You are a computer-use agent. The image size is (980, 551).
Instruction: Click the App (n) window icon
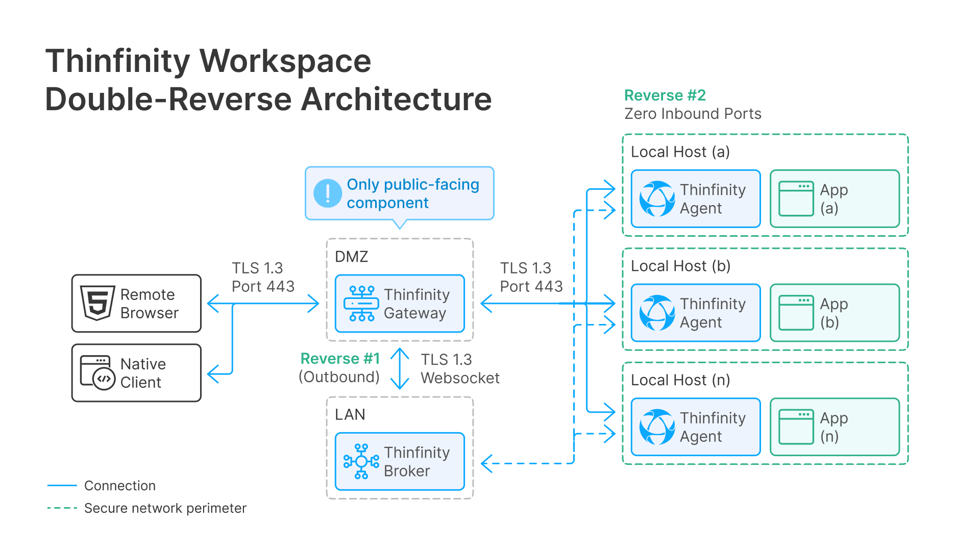(x=796, y=427)
